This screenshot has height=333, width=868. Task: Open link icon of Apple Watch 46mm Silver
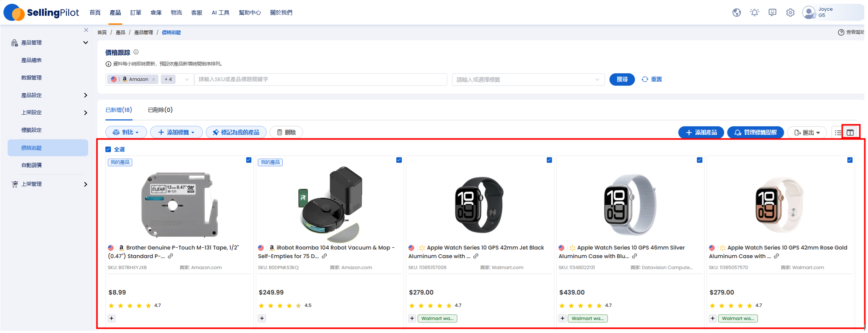point(635,256)
